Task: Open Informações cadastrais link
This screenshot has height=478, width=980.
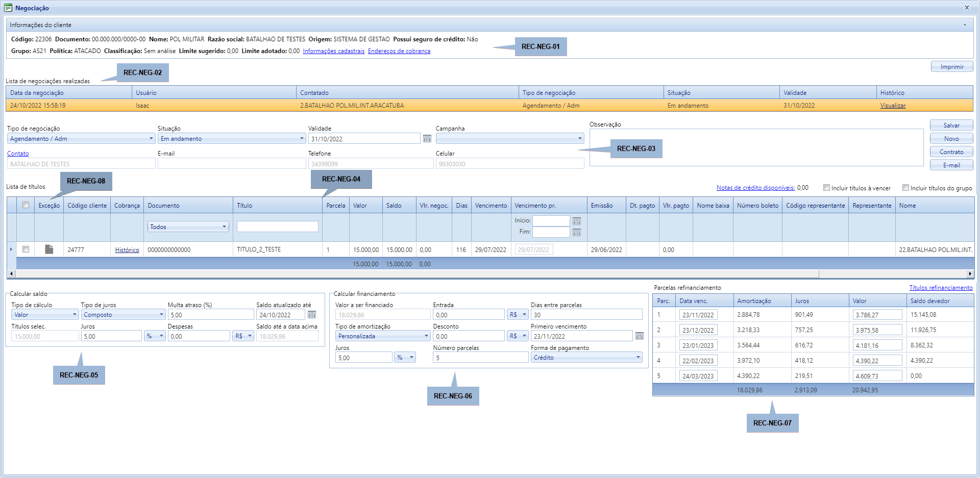Action: pos(334,51)
